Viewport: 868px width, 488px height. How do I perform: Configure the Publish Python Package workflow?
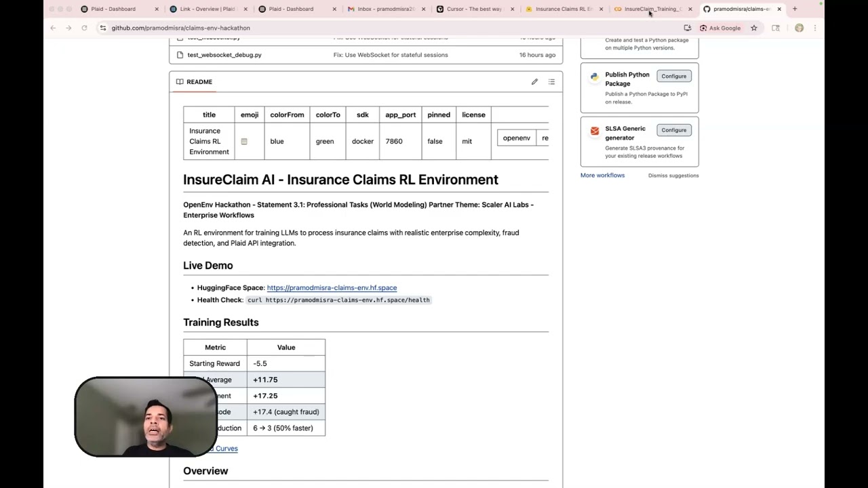[x=673, y=76]
